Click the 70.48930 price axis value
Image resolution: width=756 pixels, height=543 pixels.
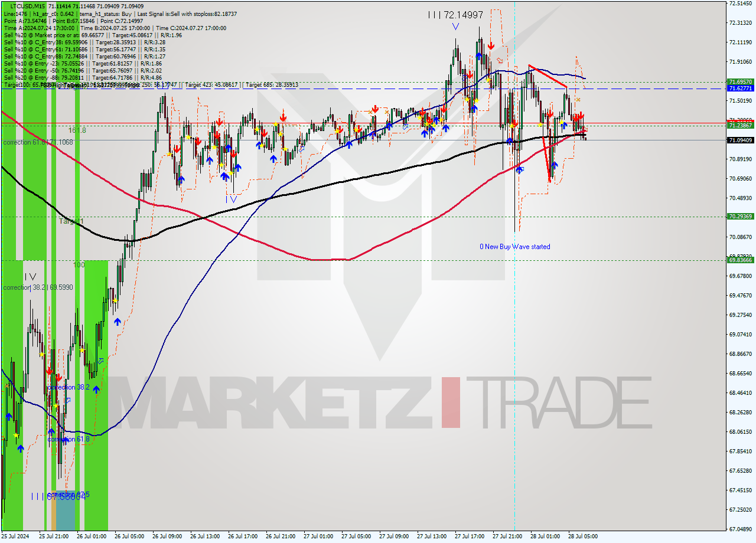click(x=740, y=198)
